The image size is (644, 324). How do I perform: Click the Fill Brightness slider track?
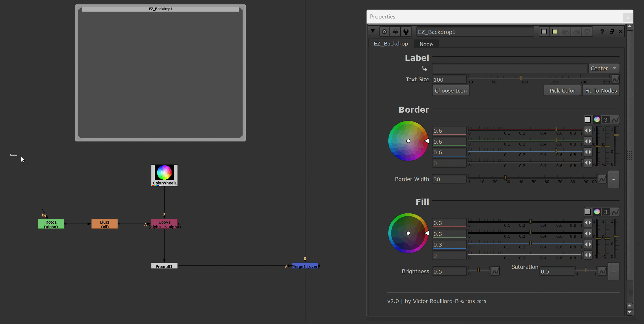pyautogui.click(x=479, y=270)
